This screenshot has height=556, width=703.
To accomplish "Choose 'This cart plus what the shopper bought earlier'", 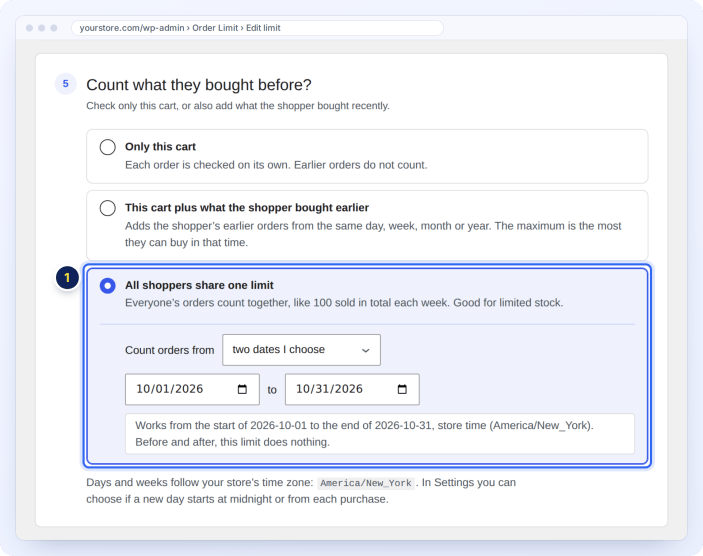I will (108, 208).
